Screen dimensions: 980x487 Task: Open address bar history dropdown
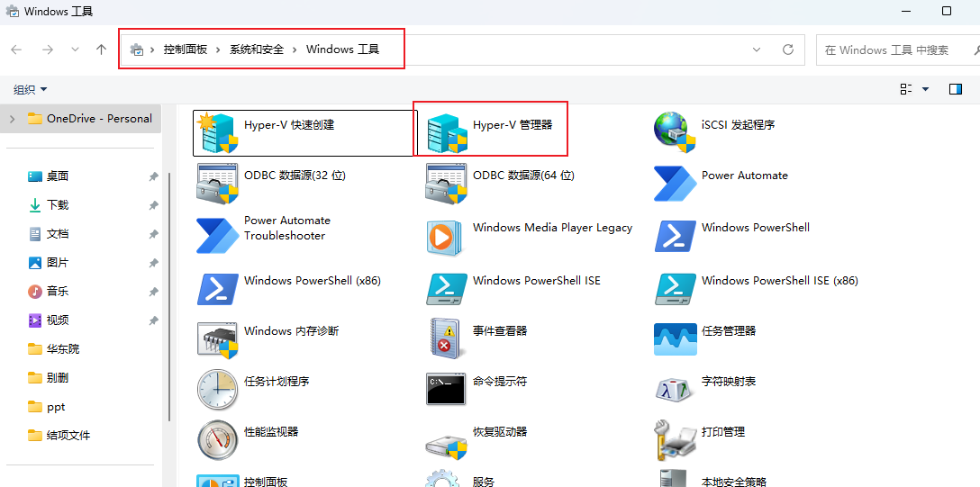pos(757,50)
